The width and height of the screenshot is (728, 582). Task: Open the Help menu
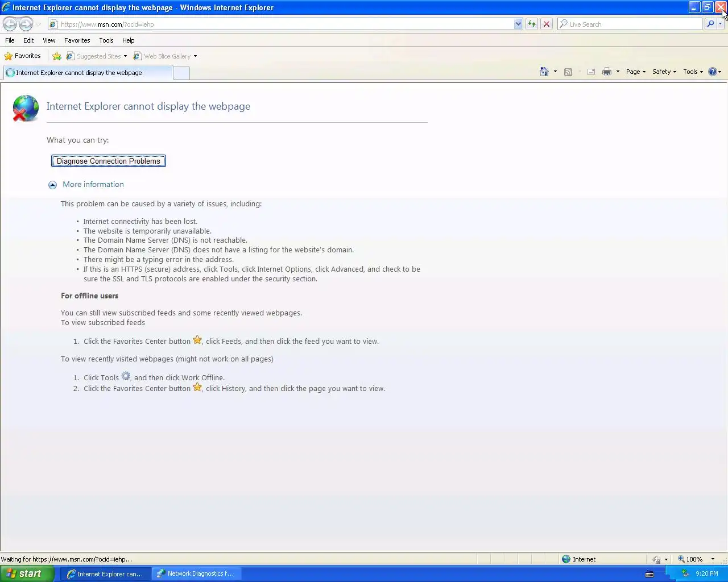pos(129,40)
